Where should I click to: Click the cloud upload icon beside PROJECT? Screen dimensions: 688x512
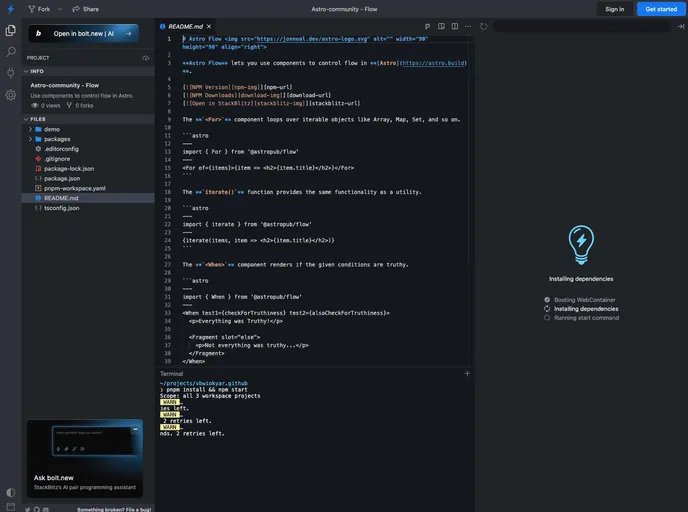click(146, 58)
